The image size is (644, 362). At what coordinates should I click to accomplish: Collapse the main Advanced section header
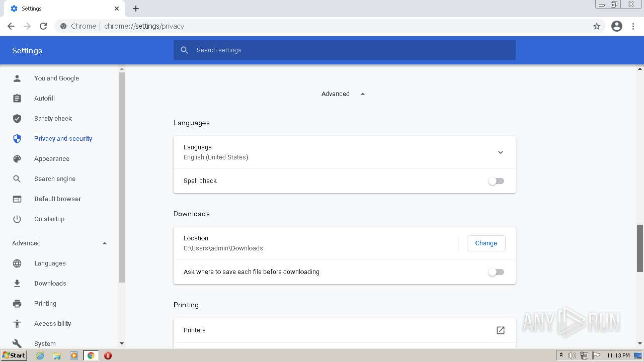click(x=343, y=94)
